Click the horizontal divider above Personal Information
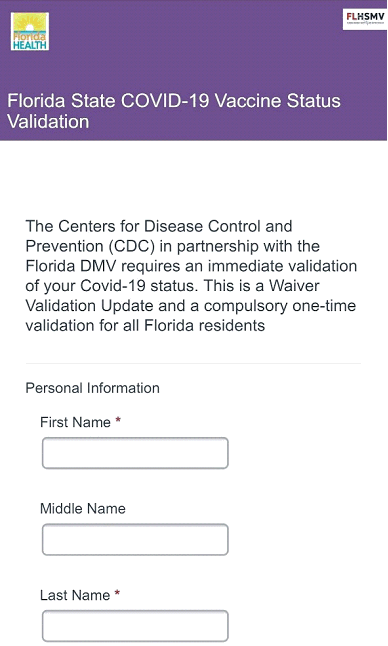 (193, 363)
